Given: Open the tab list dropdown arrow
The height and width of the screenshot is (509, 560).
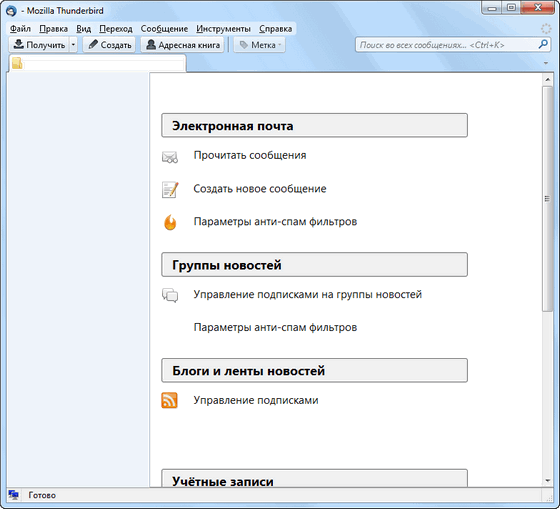Looking at the screenshot, I should tap(546, 63).
